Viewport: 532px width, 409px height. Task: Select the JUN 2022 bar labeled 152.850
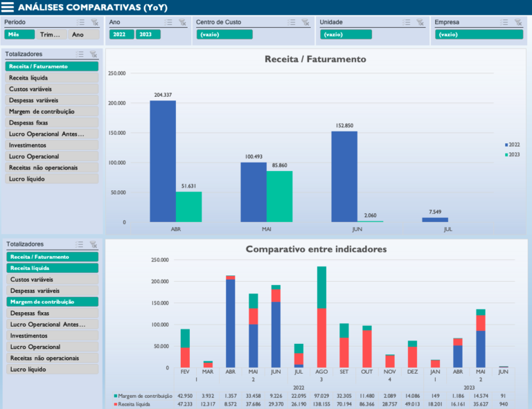pos(344,176)
